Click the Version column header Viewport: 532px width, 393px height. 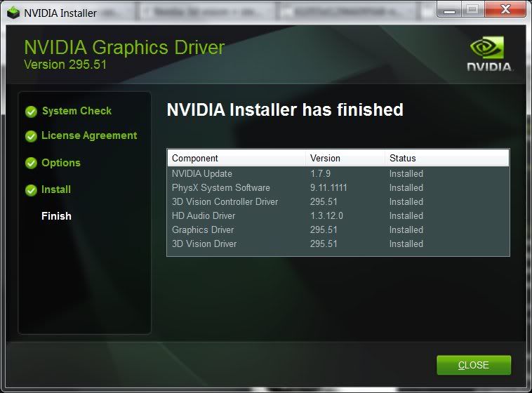tap(345, 158)
